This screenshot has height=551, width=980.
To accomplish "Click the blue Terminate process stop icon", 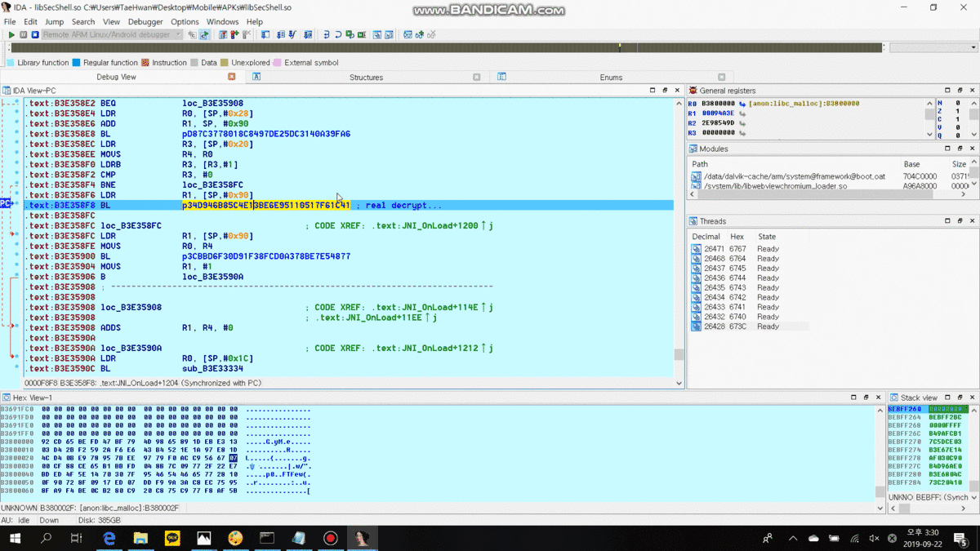I will (x=34, y=35).
